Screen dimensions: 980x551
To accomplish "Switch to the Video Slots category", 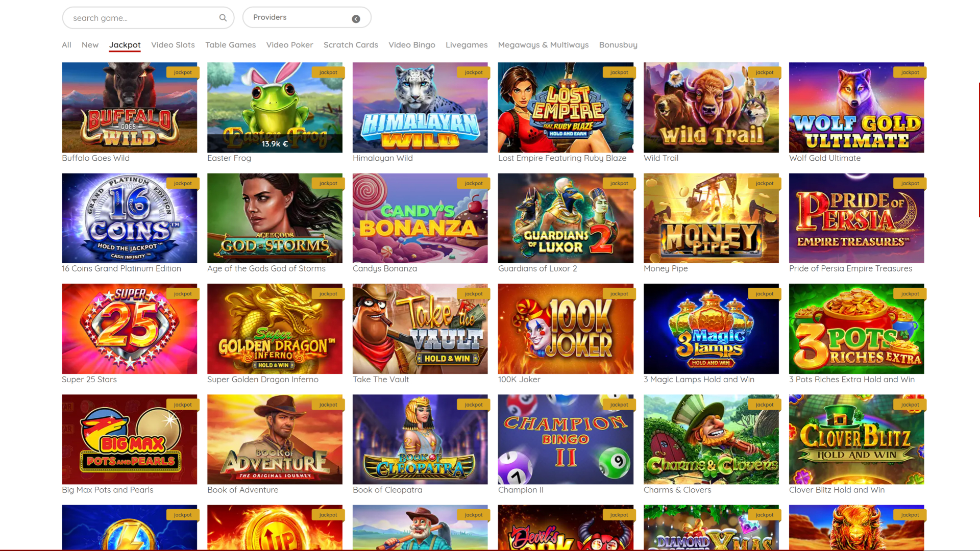I will (173, 45).
